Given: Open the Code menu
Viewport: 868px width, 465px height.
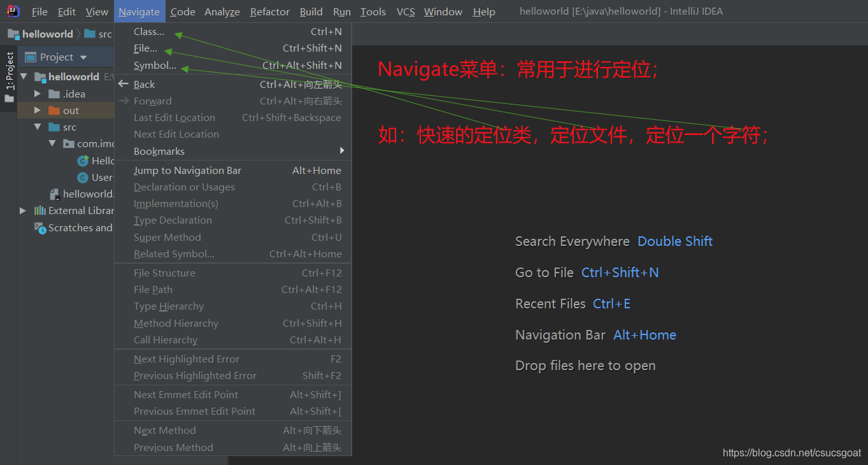Looking at the screenshot, I should coord(183,11).
